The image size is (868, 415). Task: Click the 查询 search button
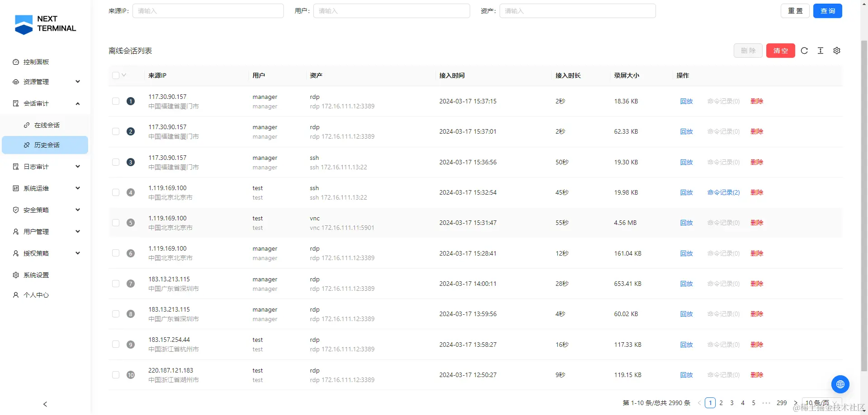point(827,11)
